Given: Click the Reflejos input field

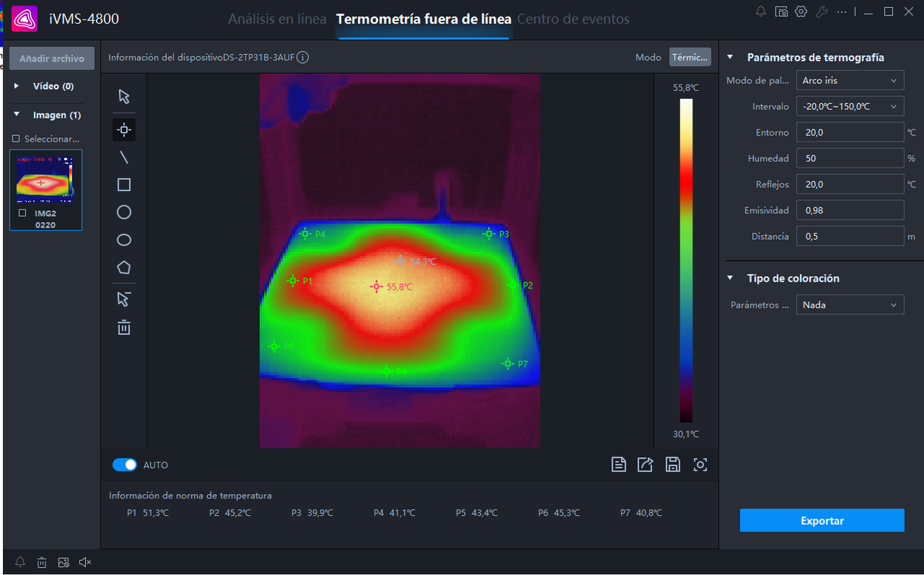Looking at the screenshot, I should pyautogui.click(x=850, y=184).
